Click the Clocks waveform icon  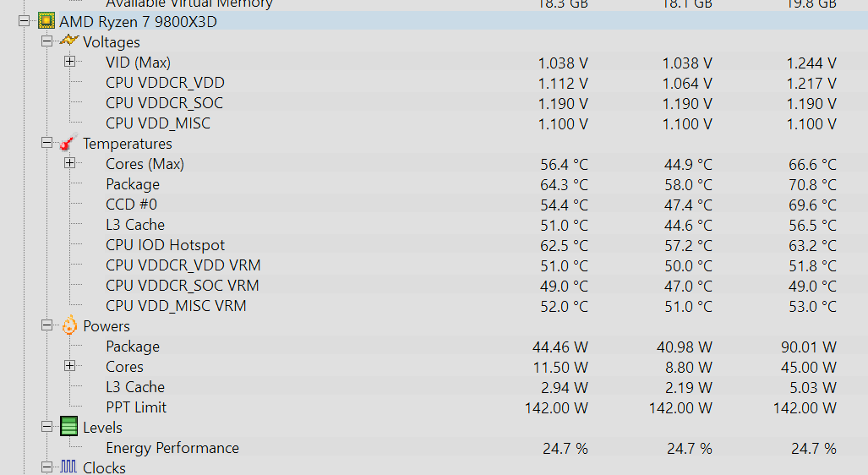68,467
